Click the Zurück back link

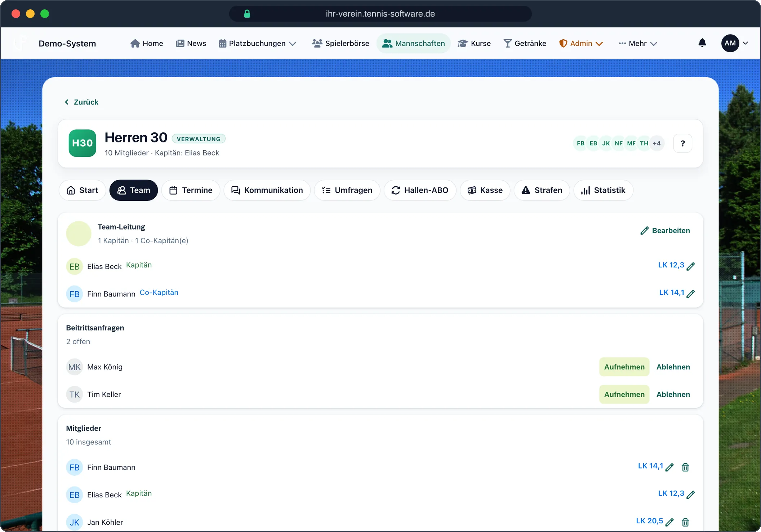click(x=81, y=102)
